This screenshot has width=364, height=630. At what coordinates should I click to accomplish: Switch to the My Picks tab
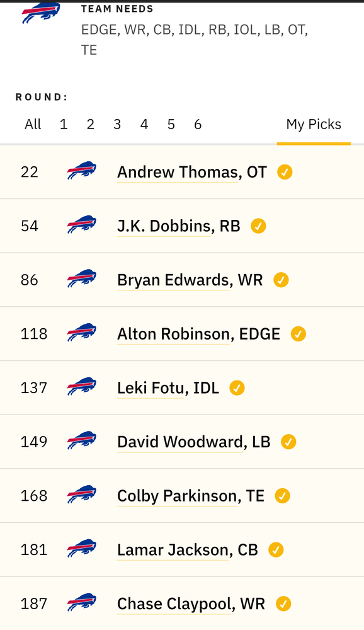(x=314, y=125)
